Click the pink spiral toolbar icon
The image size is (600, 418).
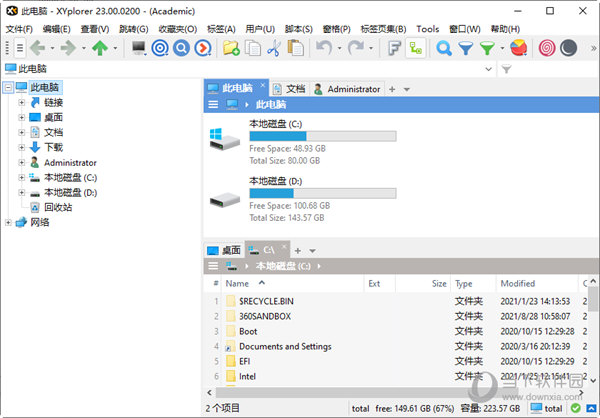pos(547,48)
